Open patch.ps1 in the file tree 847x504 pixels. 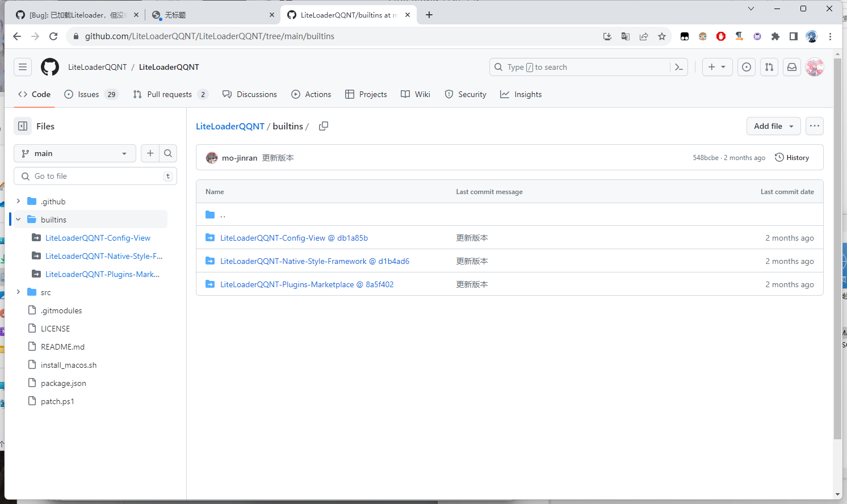pyautogui.click(x=57, y=401)
